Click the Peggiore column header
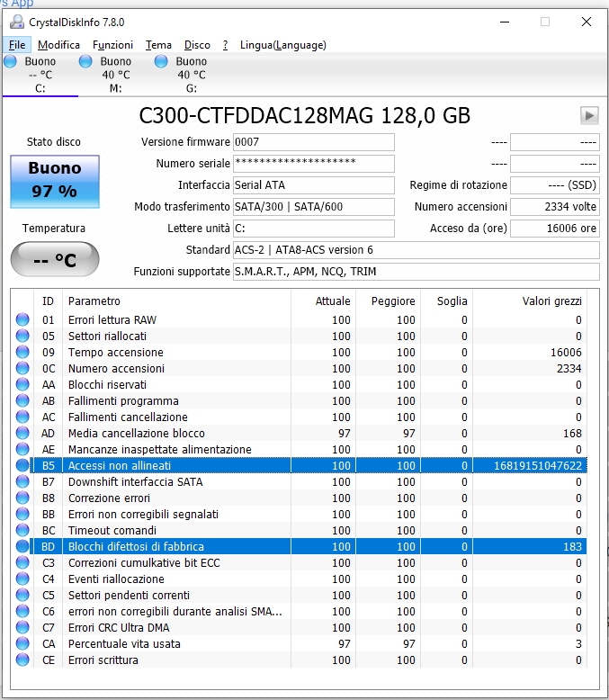This screenshot has height=700, width=609. 388,301
